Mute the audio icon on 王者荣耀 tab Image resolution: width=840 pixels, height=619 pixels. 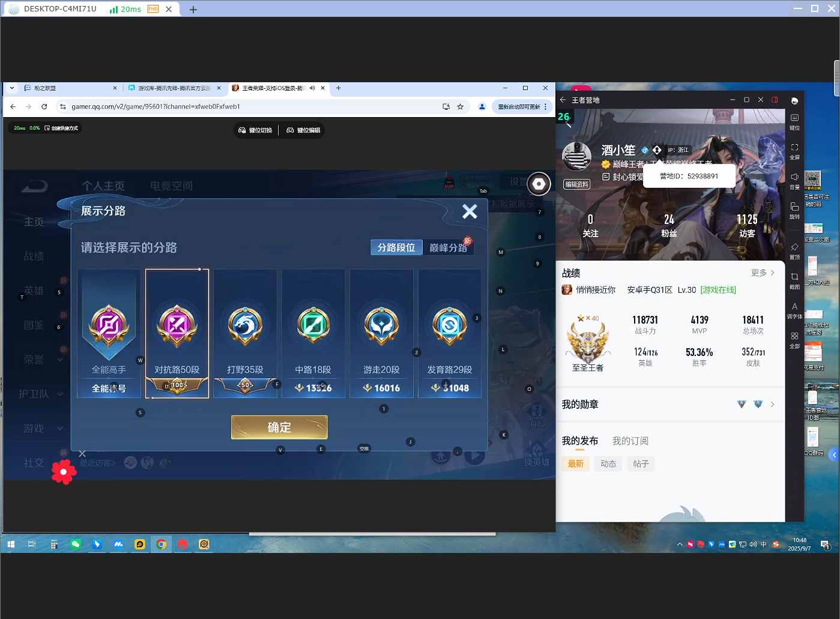(312, 88)
